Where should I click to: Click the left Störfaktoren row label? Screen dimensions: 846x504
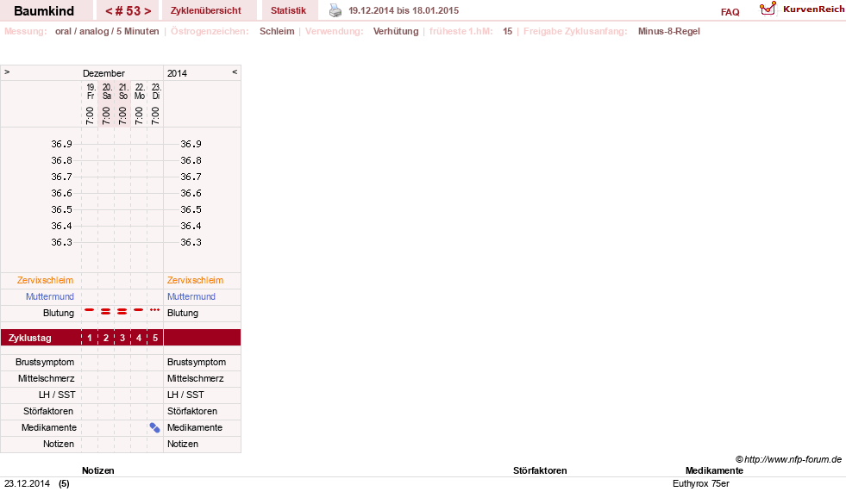tap(48, 411)
